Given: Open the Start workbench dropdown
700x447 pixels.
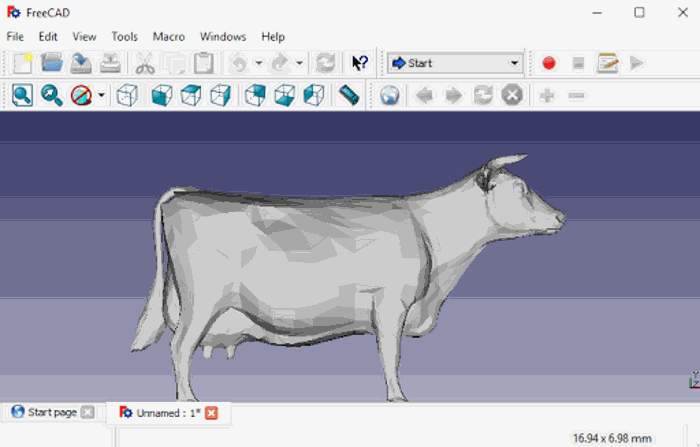Looking at the screenshot, I should click(x=455, y=63).
